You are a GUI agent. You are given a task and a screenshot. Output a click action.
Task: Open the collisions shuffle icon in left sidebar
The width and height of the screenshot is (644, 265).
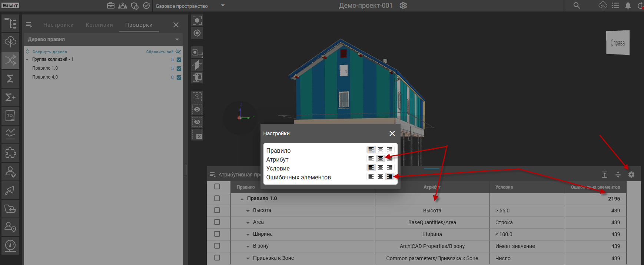(x=10, y=60)
